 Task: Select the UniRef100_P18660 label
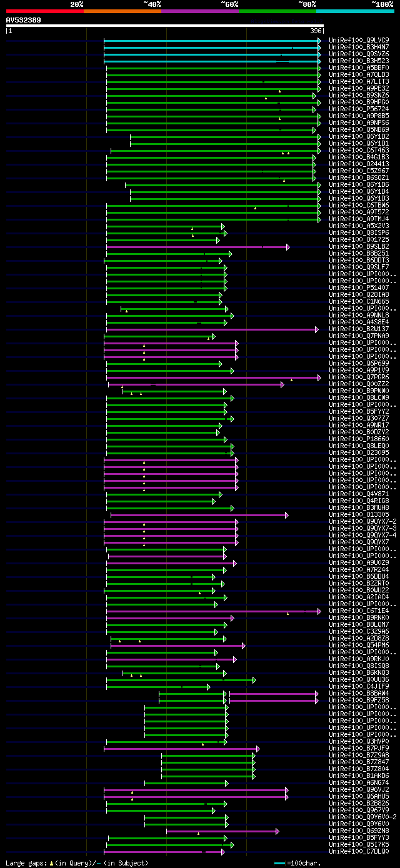(x=359, y=439)
